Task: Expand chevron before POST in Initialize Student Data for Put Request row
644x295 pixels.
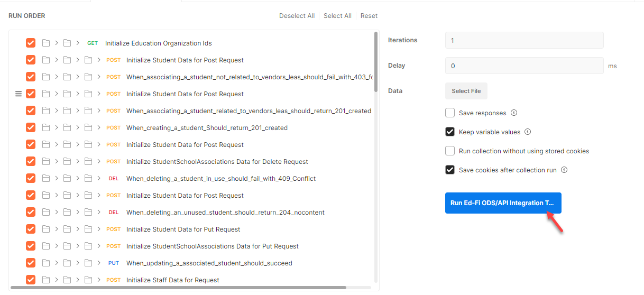Action: tap(99, 229)
